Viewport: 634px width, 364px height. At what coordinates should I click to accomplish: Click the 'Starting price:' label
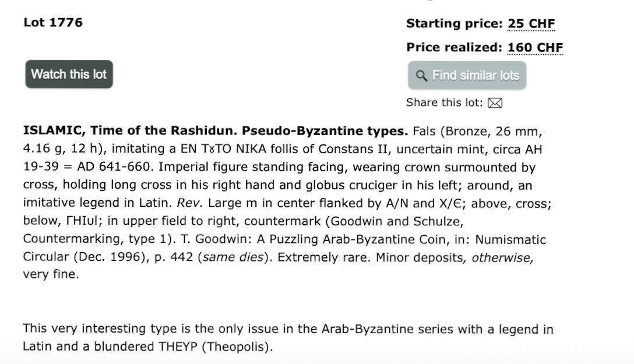[x=455, y=24]
